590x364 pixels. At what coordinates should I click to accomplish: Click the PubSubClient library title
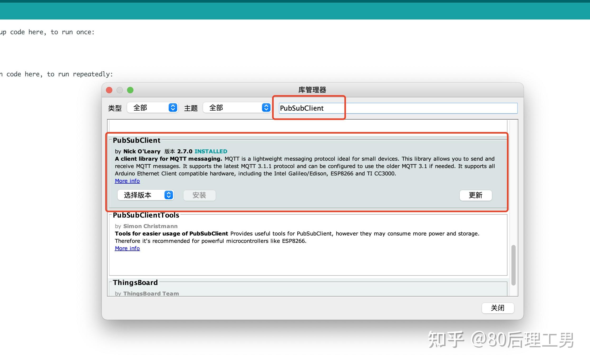(x=137, y=140)
